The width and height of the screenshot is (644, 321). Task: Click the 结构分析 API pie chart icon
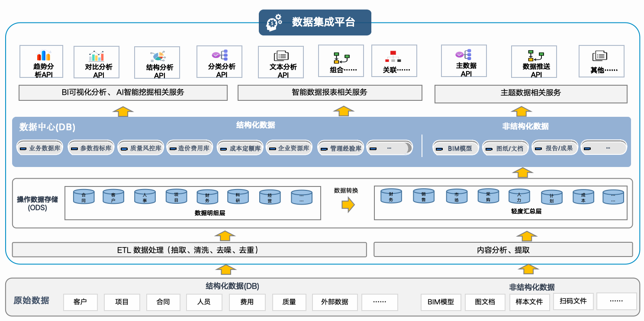click(x=158, y=56)
